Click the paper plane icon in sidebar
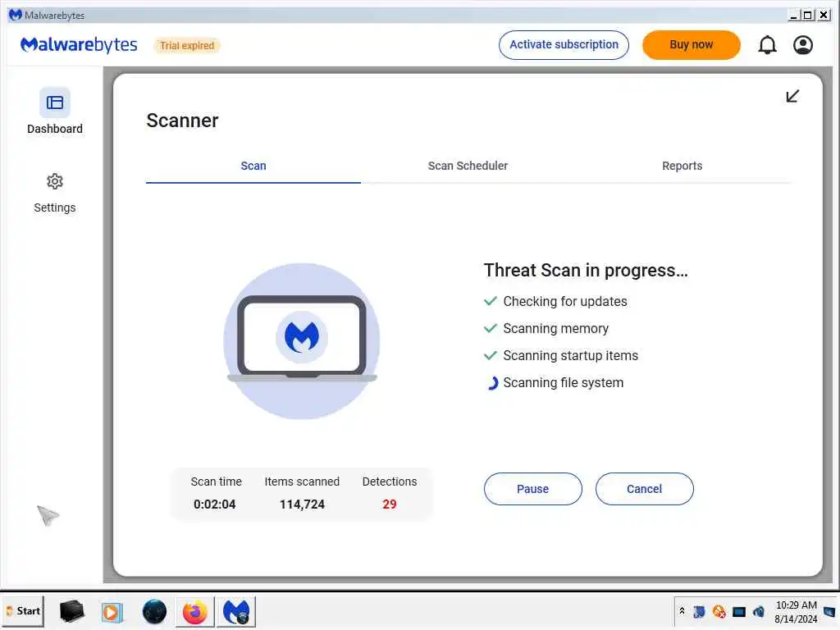 click(48, 515)
